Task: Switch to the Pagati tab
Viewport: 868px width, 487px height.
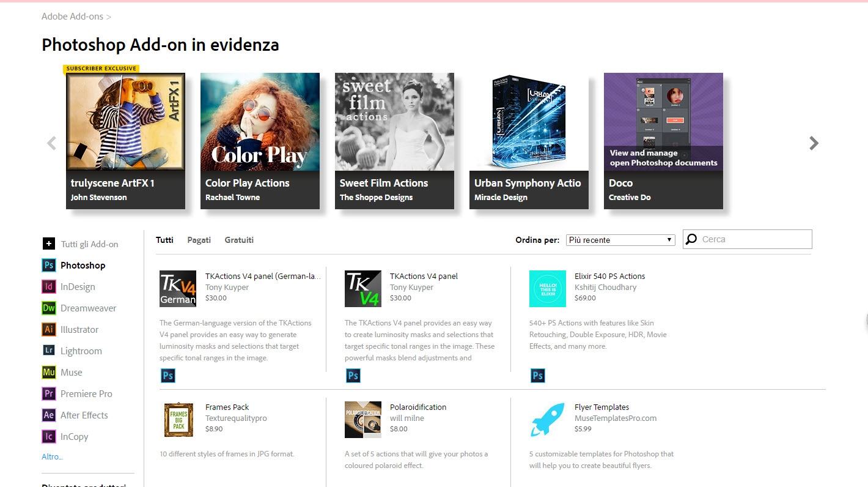Action: click(199, 240)
